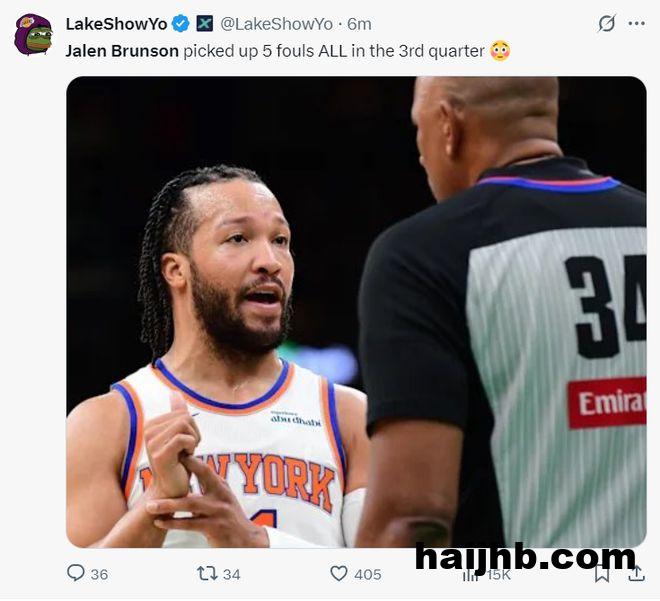
Task: Click the flushed face emoji
Action: click(x=500, y=51)
